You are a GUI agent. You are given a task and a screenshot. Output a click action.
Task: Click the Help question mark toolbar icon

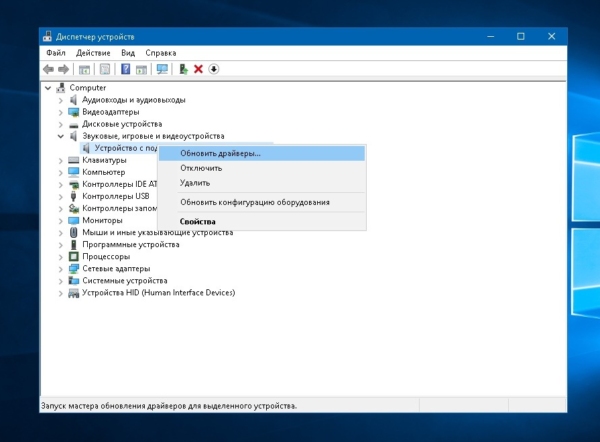[126, 69]
